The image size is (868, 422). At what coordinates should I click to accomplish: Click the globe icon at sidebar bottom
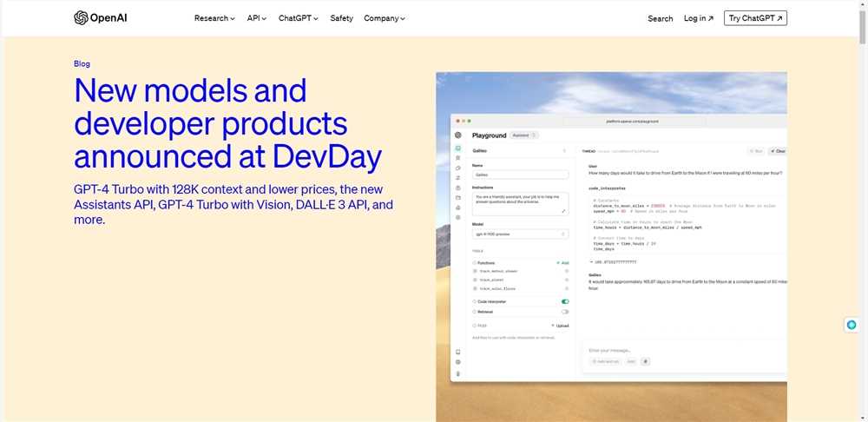(457, 362)
